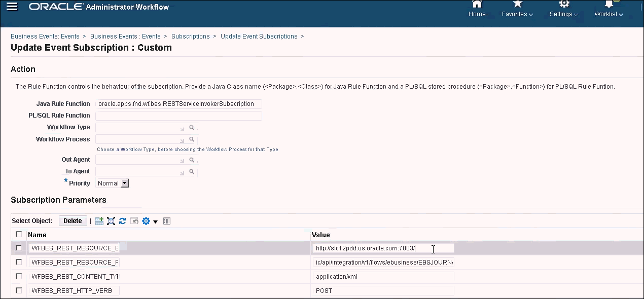The width and height of the screenshot is (644, 299).
Task: Open the Out Agent field list arrow
Action: [182, 161]
